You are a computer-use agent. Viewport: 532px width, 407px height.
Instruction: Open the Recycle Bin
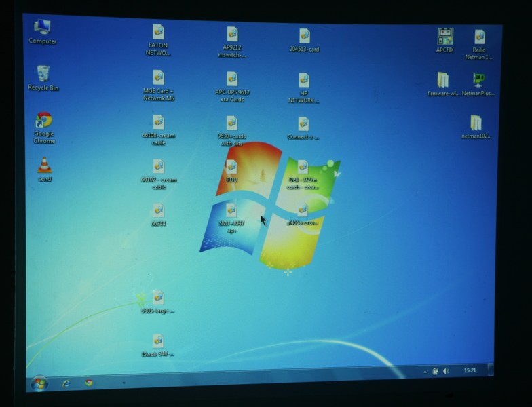43,79
